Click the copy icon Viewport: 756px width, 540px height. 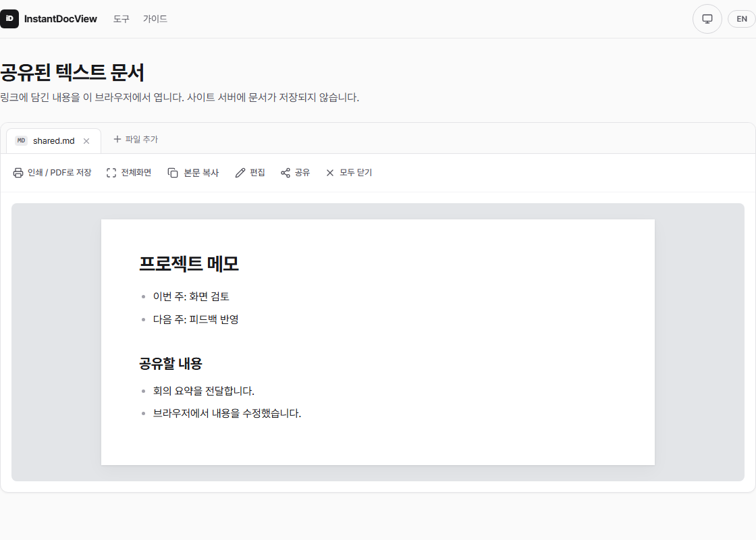click(x=173, y=173)
